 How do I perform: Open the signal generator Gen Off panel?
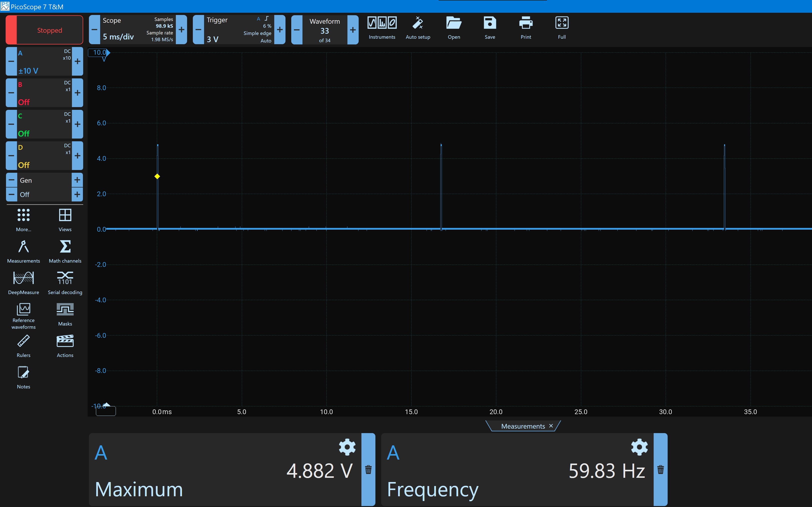pyautogui.click(x=44, y=187)
